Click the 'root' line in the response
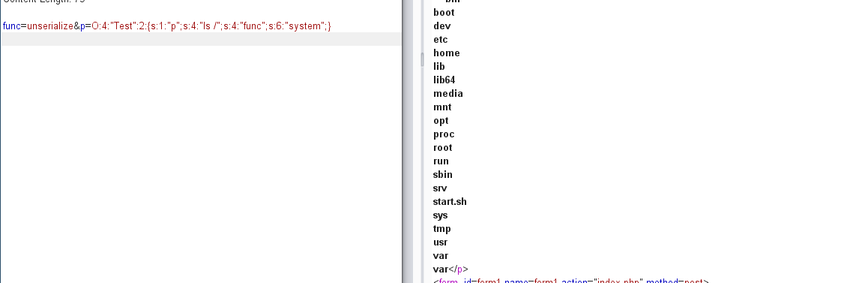This screenshot has width=868, height=283. pos(443,148)
